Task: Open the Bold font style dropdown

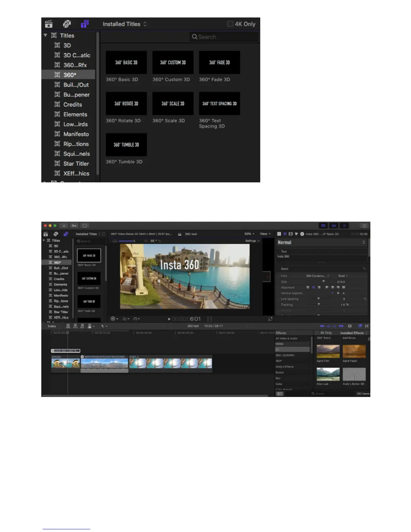Action: click(x=343, y=276)
